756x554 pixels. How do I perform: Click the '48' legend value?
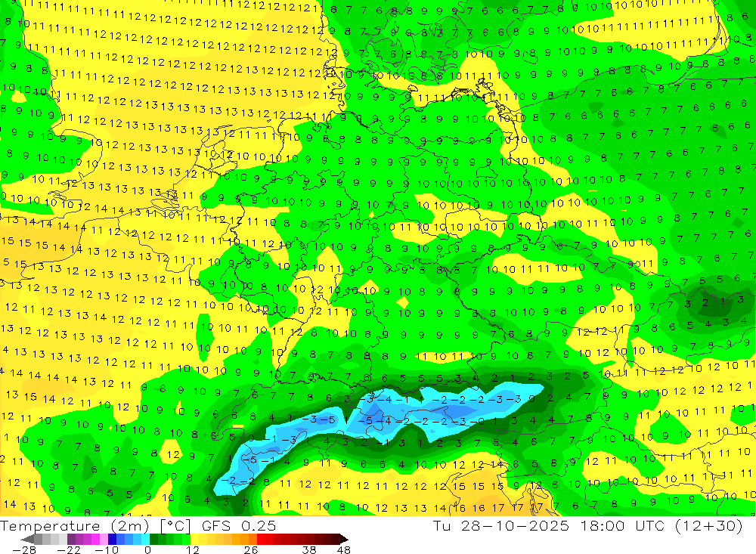point(344,549)
